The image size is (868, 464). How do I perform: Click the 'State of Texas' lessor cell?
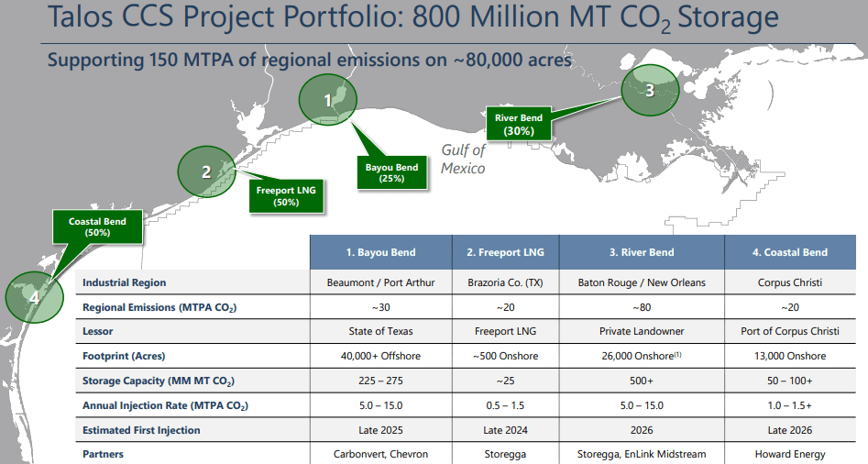coord(381,331)
